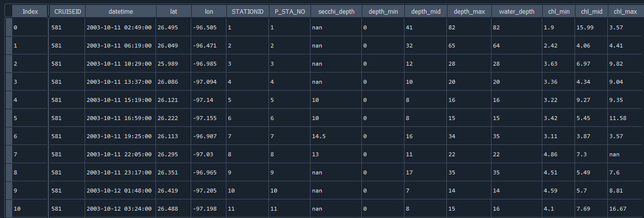644x218 pixels.
Task: Click depth_mid cell 32
Action: click(425, 45)
